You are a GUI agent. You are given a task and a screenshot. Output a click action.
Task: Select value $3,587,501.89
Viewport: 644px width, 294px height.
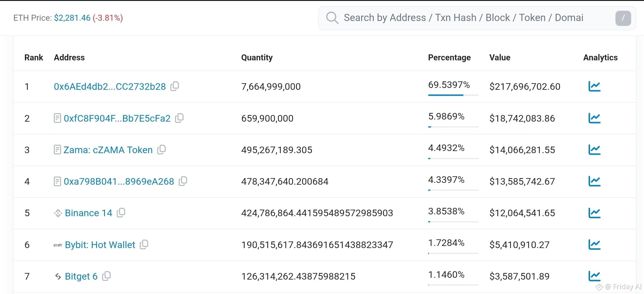(520, 276)
